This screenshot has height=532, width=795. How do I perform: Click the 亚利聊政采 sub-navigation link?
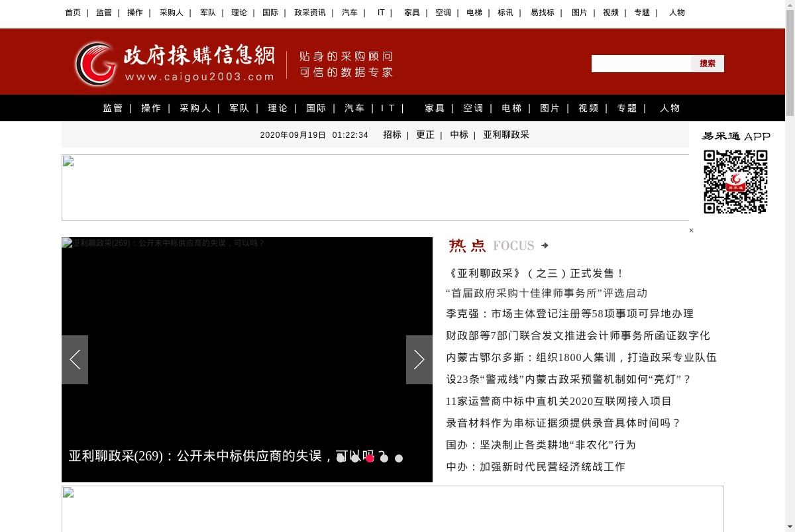pos(506,134)
